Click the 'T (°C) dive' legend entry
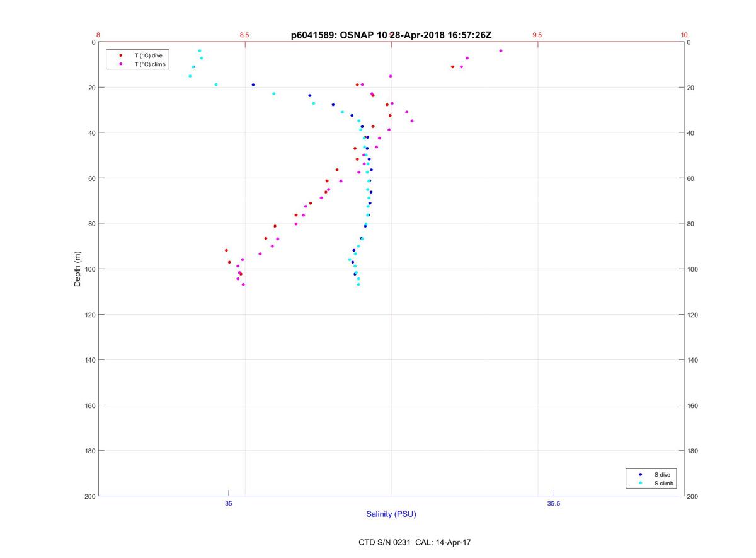Viewport: 756px width, 558px height. click(x=148, y=55)
